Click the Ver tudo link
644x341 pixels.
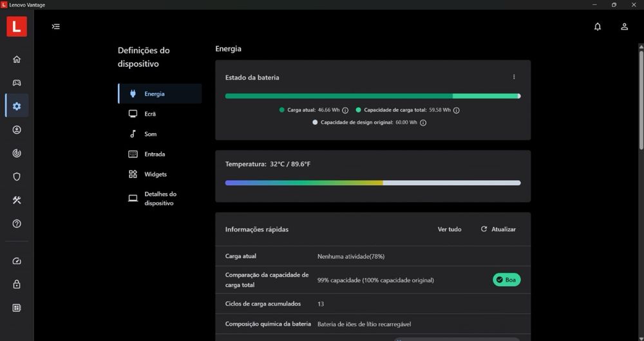[450, 230]
